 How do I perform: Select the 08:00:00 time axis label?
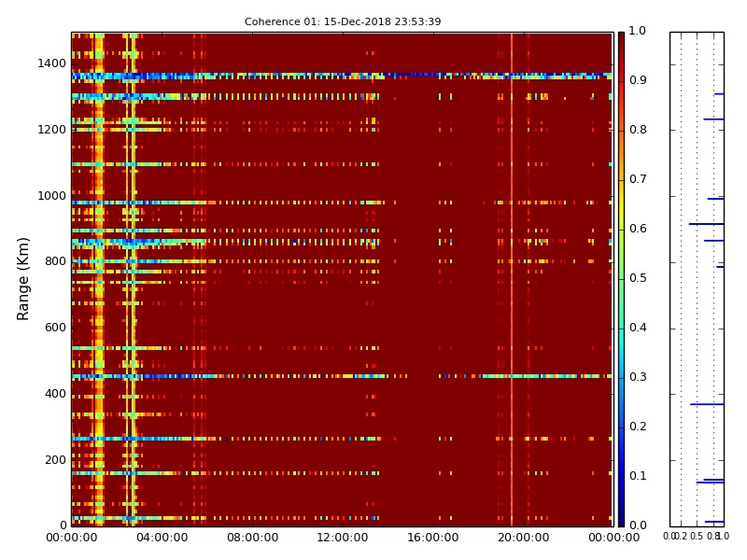pos(252,539)
